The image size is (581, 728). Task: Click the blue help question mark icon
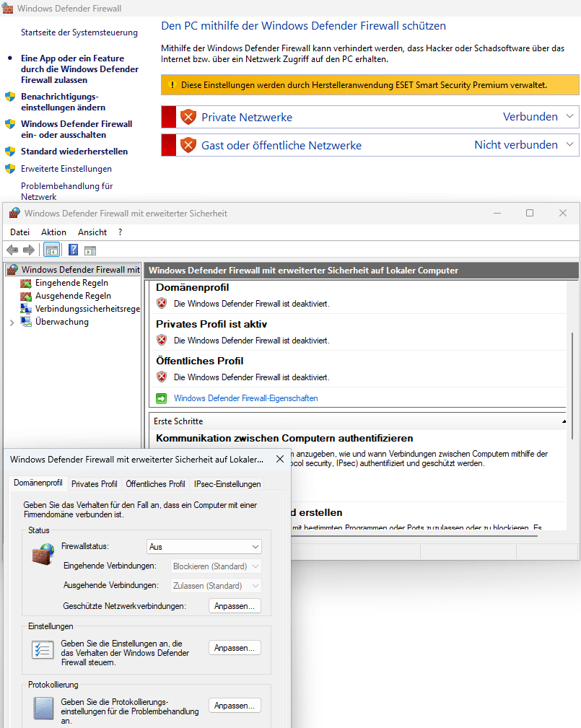pyautogui.click(x=74, y=250)
